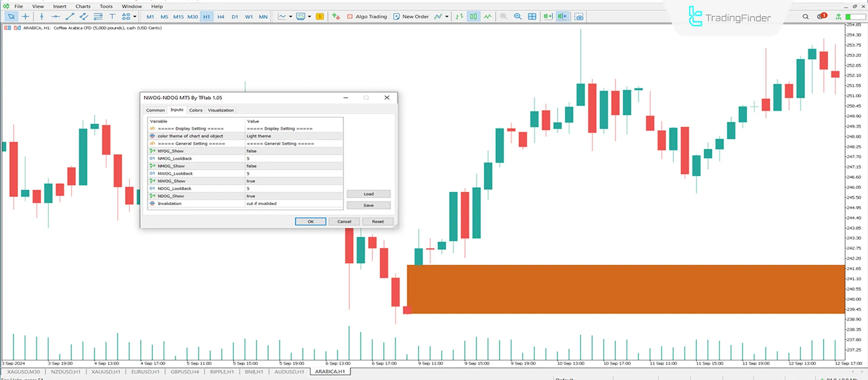Image resolution: width=868 pixels, height=380 pixels.
Task: Click the zoom out magnifier icon
Action: [518, 17]
